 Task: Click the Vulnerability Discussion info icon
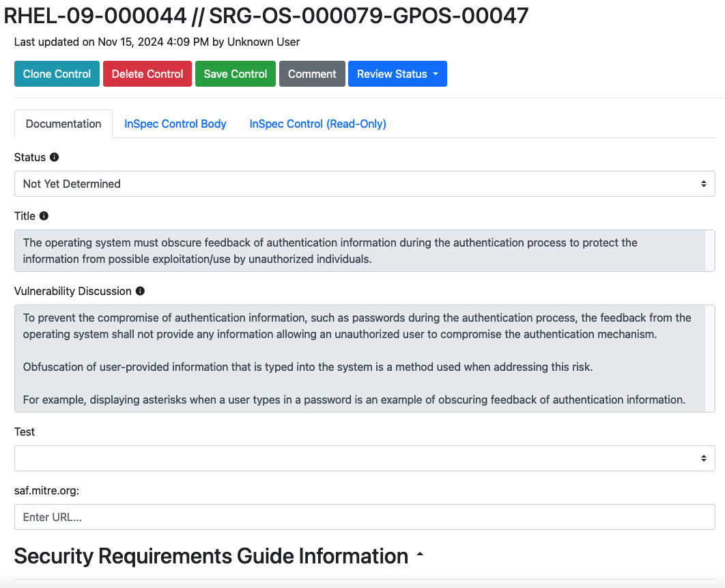pyautogui.click(x=140, y=291)
